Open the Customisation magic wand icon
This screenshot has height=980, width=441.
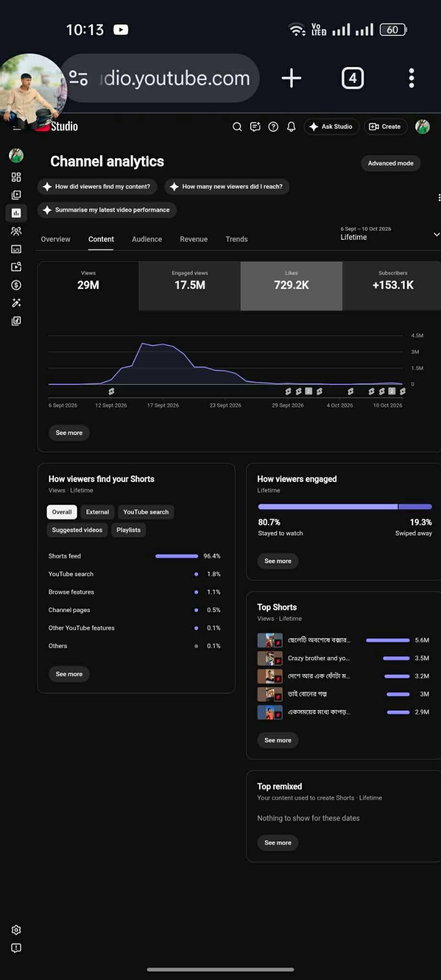tap(16, 303)
